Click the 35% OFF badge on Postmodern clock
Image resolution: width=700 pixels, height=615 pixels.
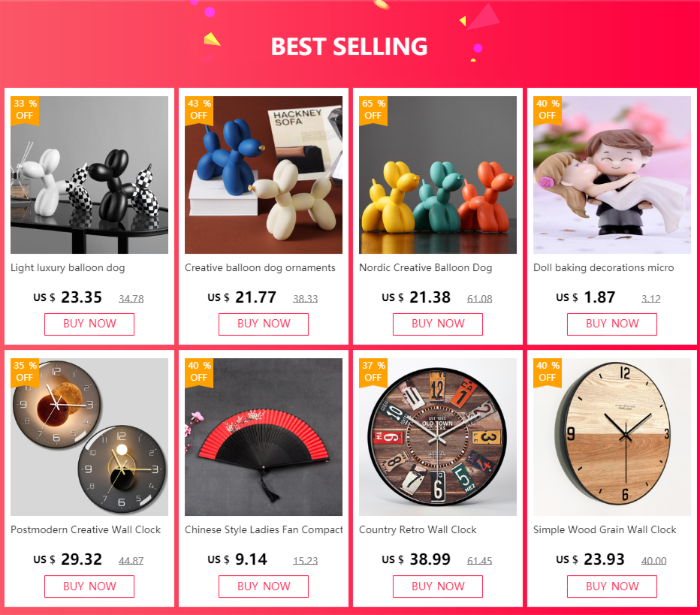click(25, 372)
